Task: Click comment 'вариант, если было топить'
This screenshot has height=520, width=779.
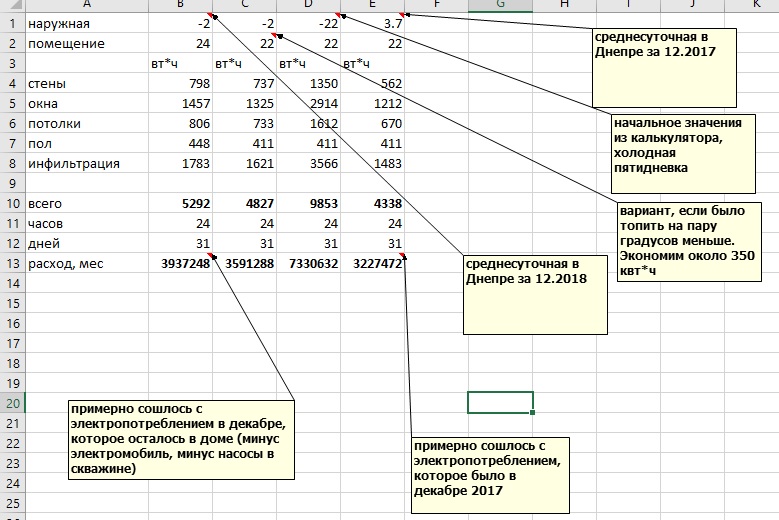Action: 690,242
